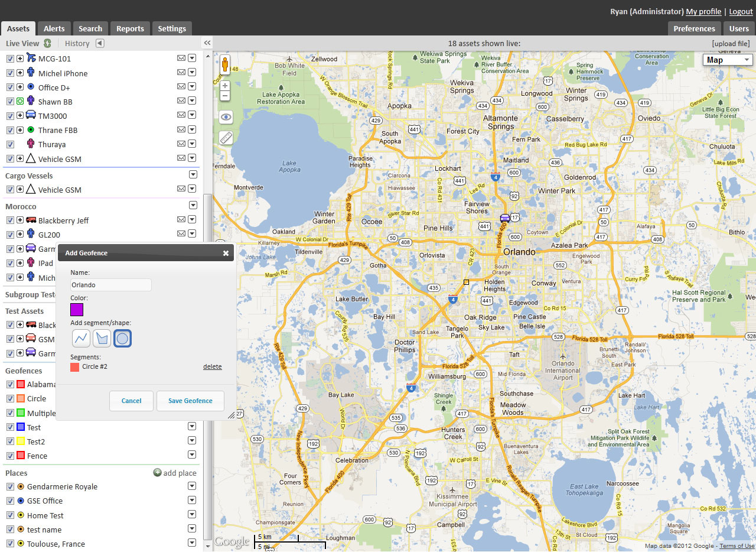Select the polygon segment shape tool
The height and width of the screenshot is (552, 756).
click(x=101, y=338)
